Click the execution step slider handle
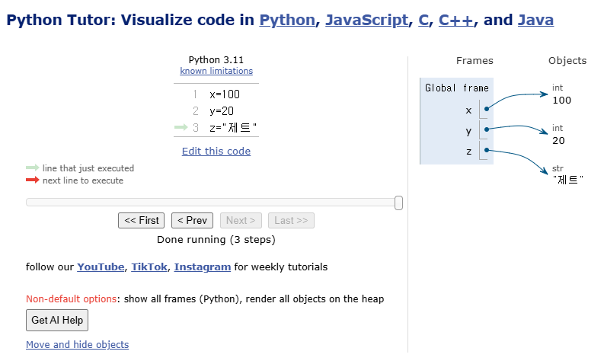604x364 pixels. (398, 203)
